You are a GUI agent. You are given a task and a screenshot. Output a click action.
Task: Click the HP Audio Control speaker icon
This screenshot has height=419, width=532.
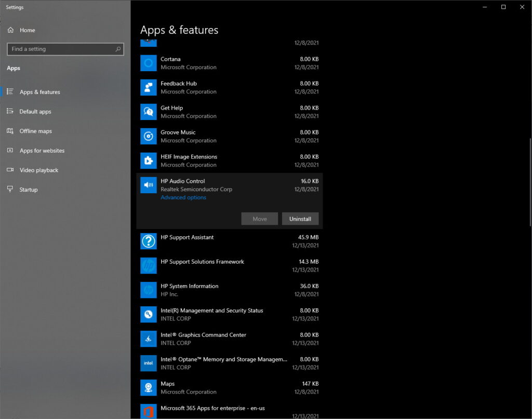(x=149, y=185)
